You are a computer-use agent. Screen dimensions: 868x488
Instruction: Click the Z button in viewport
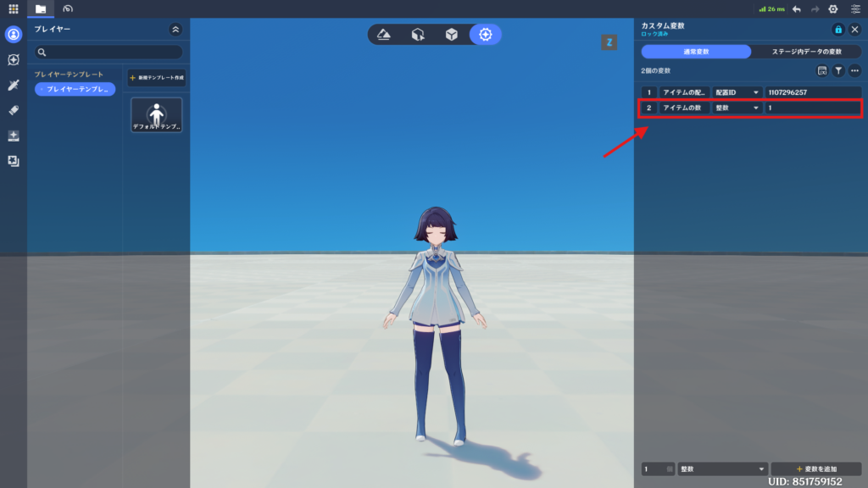pyautogui.click(x=609, y=42)
